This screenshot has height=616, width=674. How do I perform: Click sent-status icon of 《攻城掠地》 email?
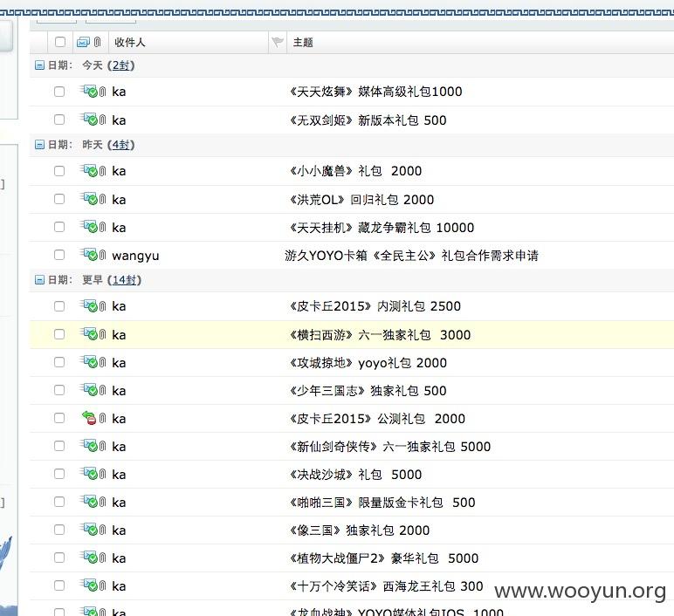(x=90, y=362)
